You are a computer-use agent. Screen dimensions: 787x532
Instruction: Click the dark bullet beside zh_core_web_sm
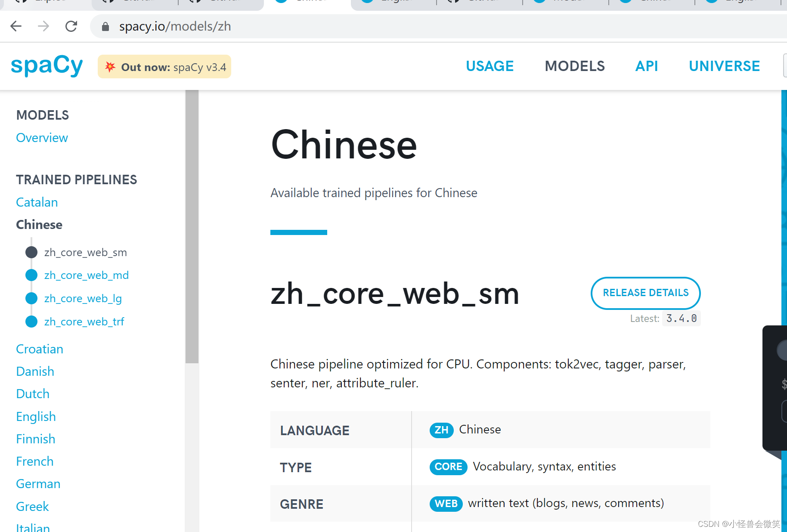[x=31, y=252]
